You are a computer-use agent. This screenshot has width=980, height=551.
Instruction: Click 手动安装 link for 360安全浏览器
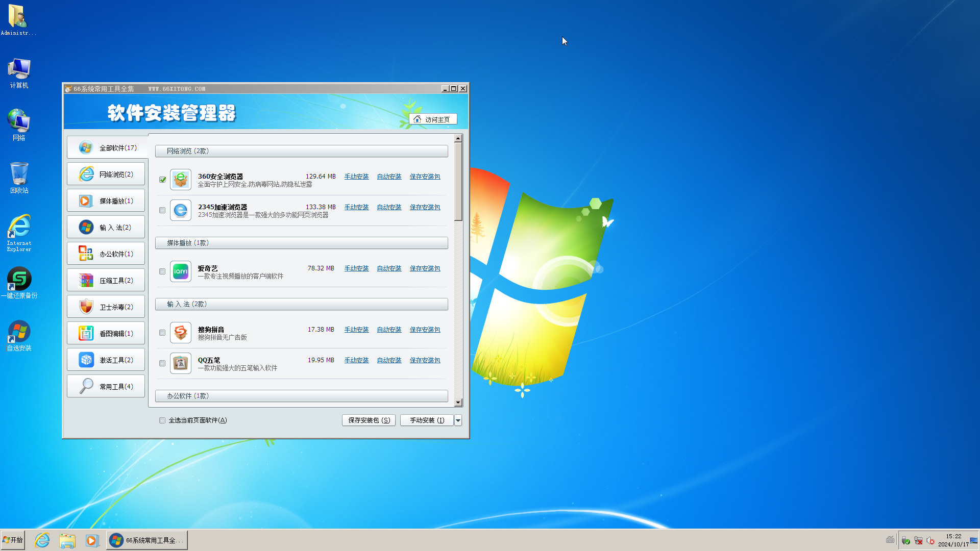(356, 177)
